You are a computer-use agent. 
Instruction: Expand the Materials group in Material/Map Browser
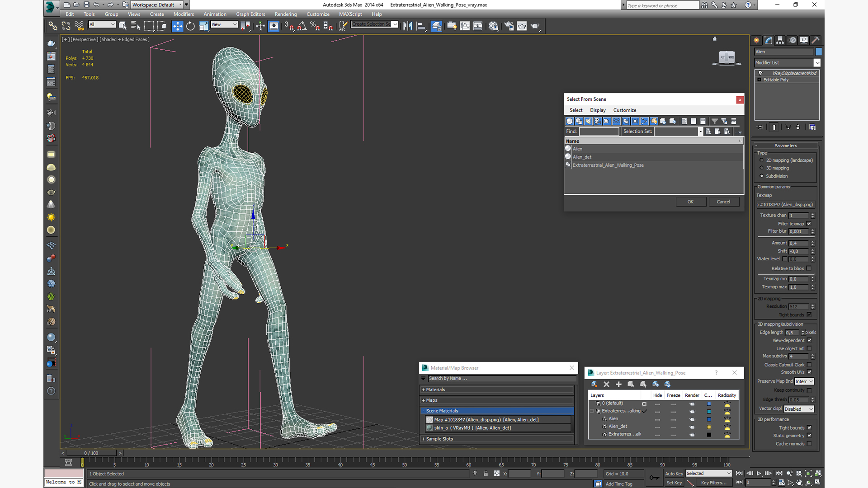pyautogui.click(x=497, y=389)
